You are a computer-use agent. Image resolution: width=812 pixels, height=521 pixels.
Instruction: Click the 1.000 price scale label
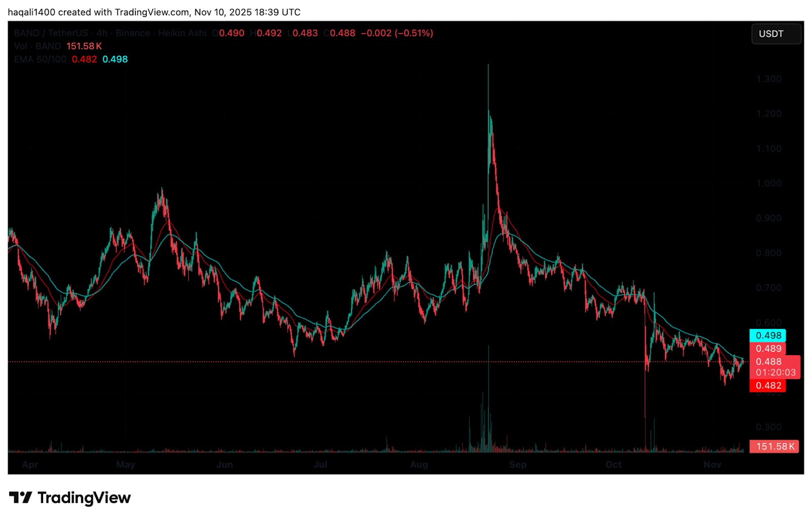pyautogui.click(x=768, y=184)
